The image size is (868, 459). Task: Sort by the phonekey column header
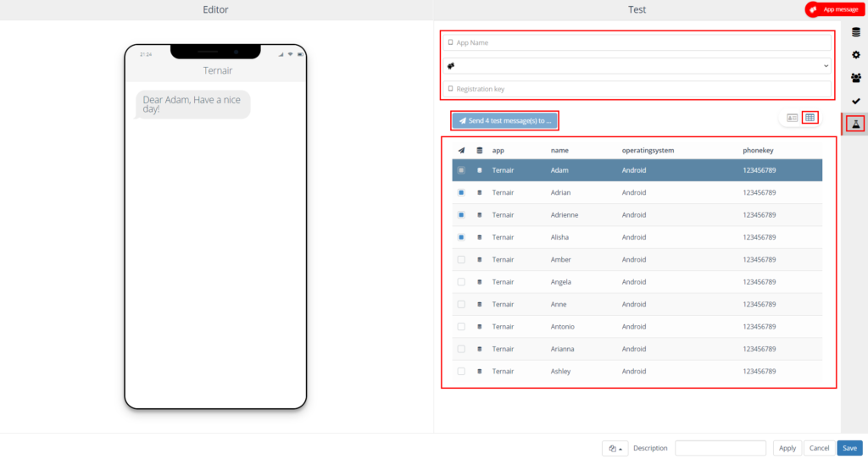pyautogui.click(x=758, y=151)
